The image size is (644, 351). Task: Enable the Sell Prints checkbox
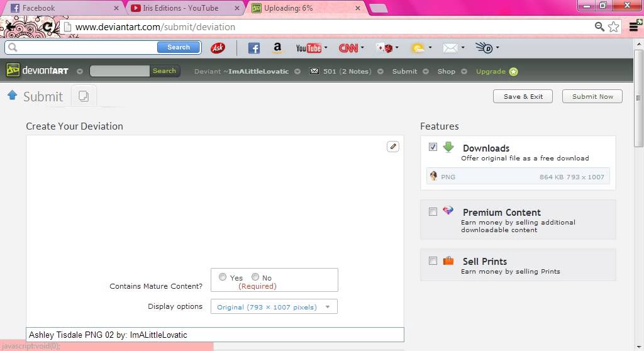tap(433, 260)
